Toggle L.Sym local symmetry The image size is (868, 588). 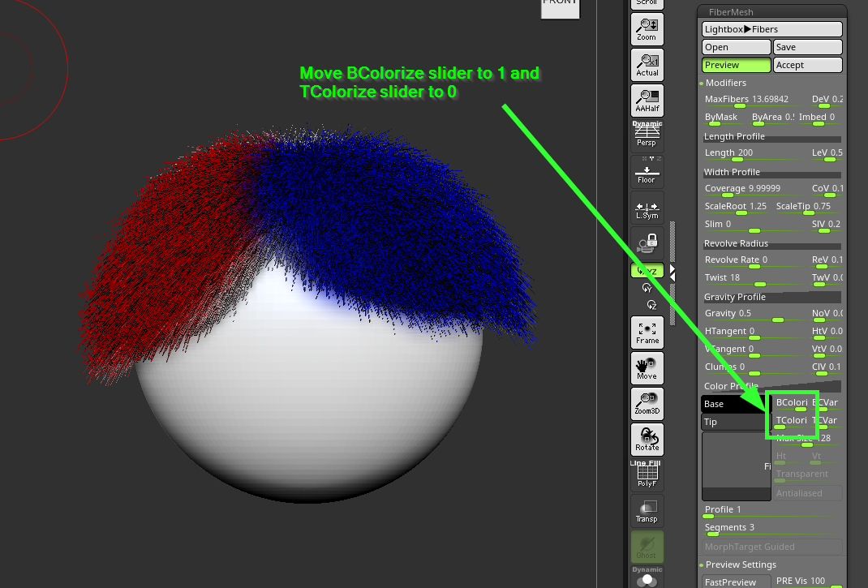(647, 208)
